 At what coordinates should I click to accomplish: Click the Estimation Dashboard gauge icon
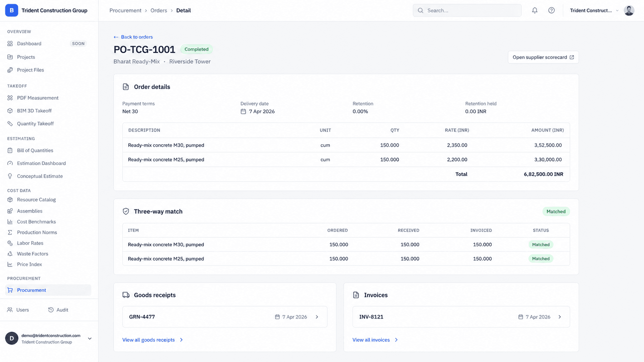pos(10,163)
